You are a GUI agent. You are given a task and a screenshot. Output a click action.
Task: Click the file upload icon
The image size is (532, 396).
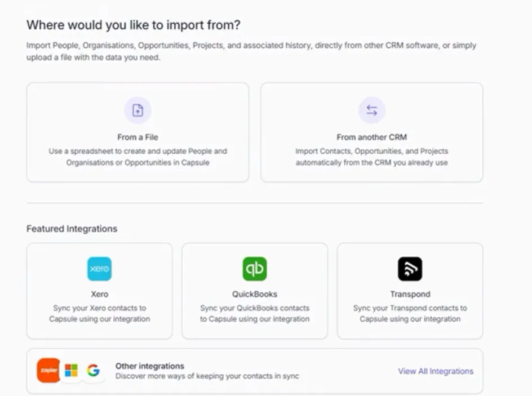tap(138, 110)
